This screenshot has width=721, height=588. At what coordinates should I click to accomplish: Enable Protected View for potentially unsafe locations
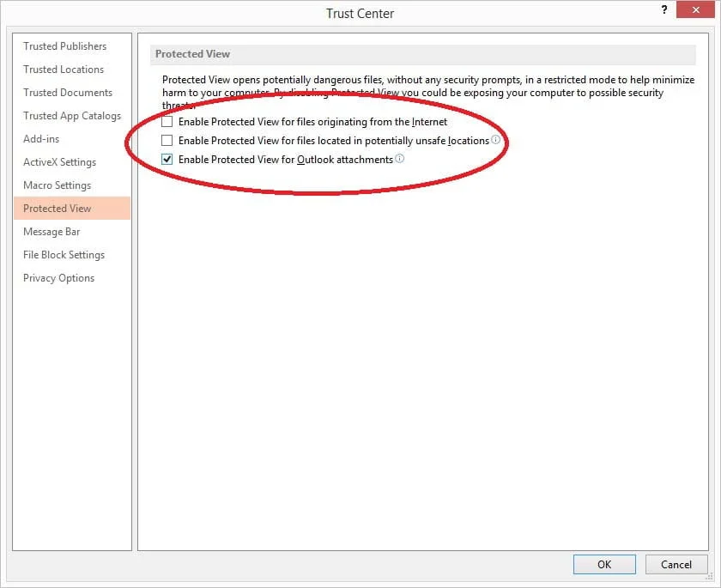click(167, 140)
